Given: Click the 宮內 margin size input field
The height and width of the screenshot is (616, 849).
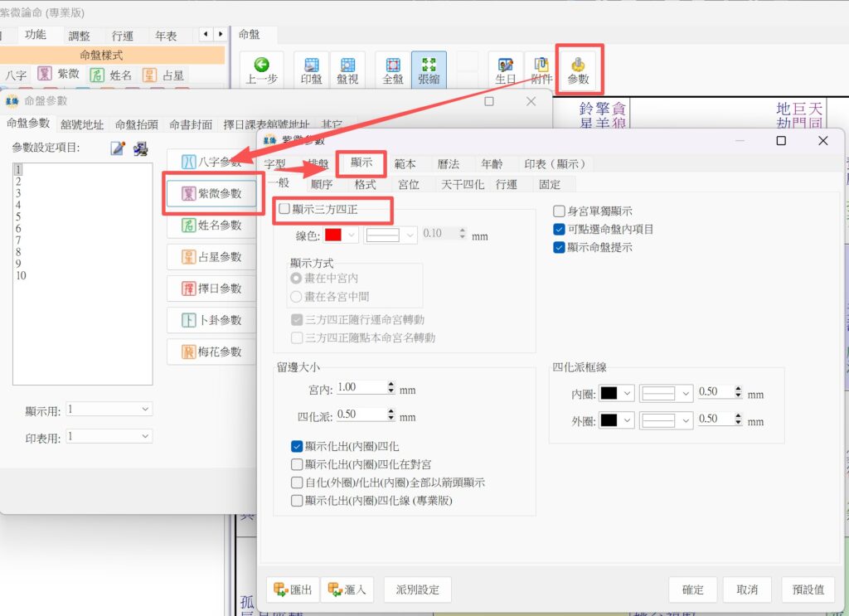Looking at the screenshot, I should pyautogui.click(x=360, y=388).
